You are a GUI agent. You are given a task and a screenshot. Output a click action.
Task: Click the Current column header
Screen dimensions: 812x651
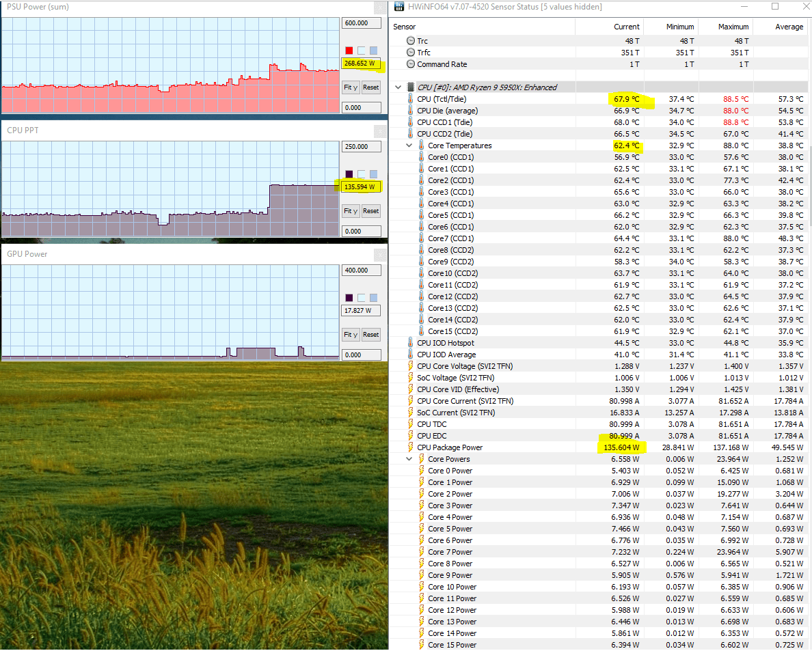point(626,27)
